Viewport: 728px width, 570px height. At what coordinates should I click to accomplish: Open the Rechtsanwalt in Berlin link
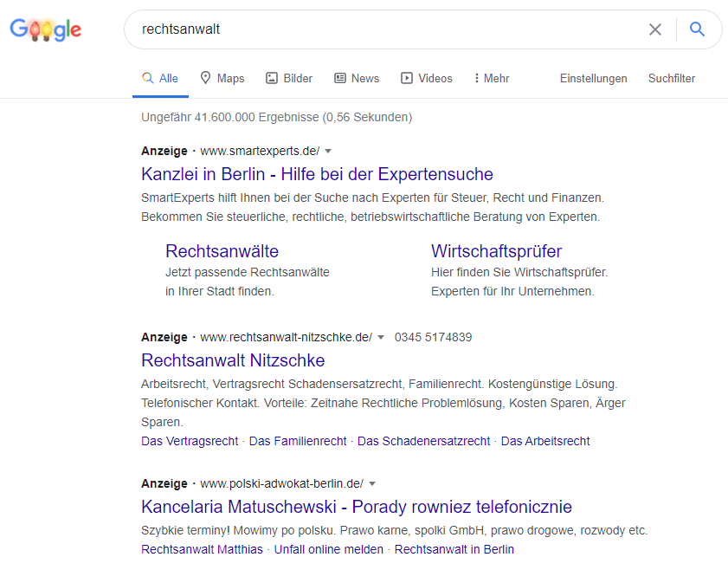coord(454,549)
